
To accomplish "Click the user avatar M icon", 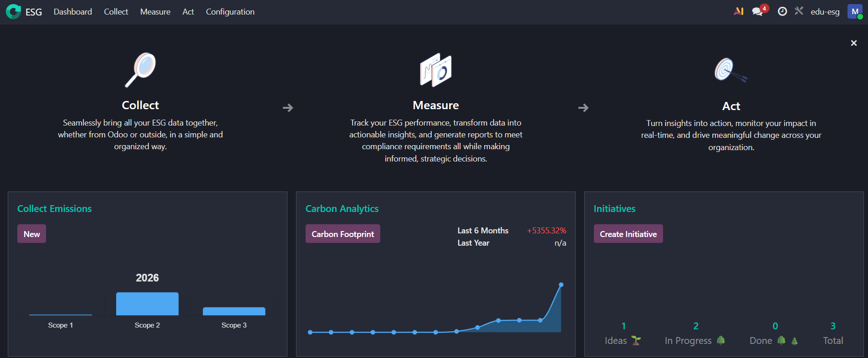I will (x=855, y=11).
